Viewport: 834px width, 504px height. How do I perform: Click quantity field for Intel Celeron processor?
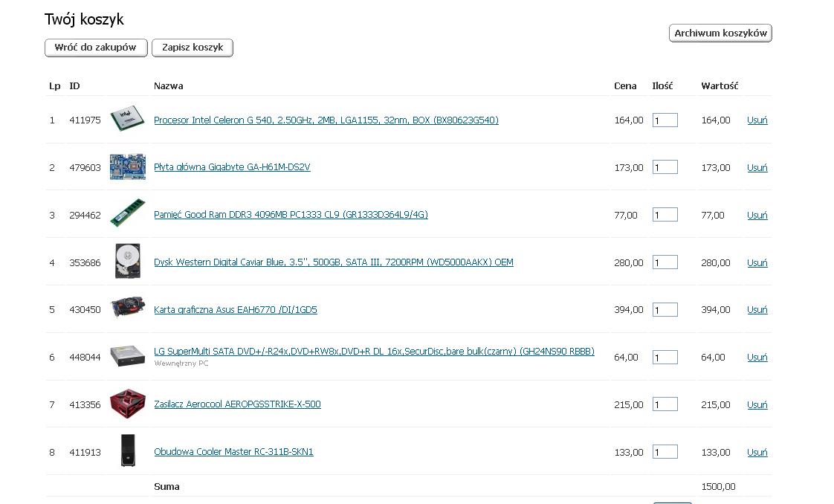[665, 120]
